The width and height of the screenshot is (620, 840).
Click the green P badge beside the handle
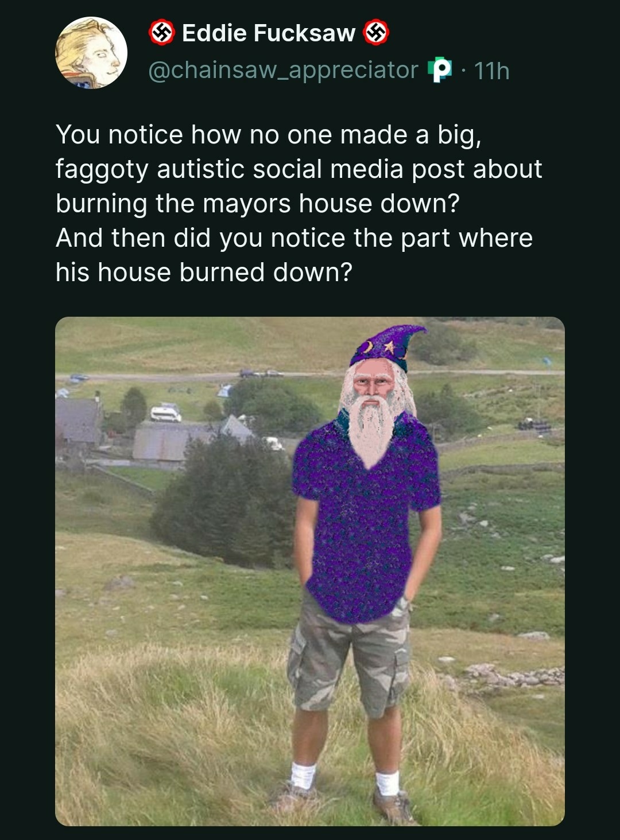[440, 70]
